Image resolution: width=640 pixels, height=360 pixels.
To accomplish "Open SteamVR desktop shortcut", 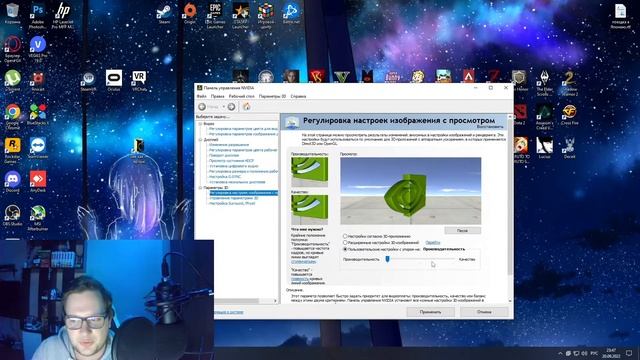I will [88, 80].
